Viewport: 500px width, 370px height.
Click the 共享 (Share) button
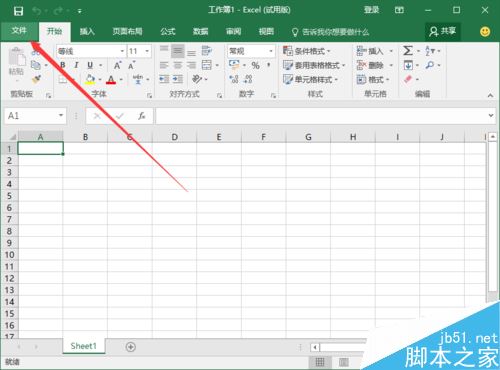tap(443, 32)
